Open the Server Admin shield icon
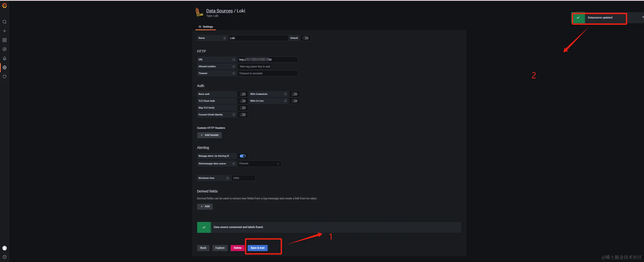 (x=5, y=77)
